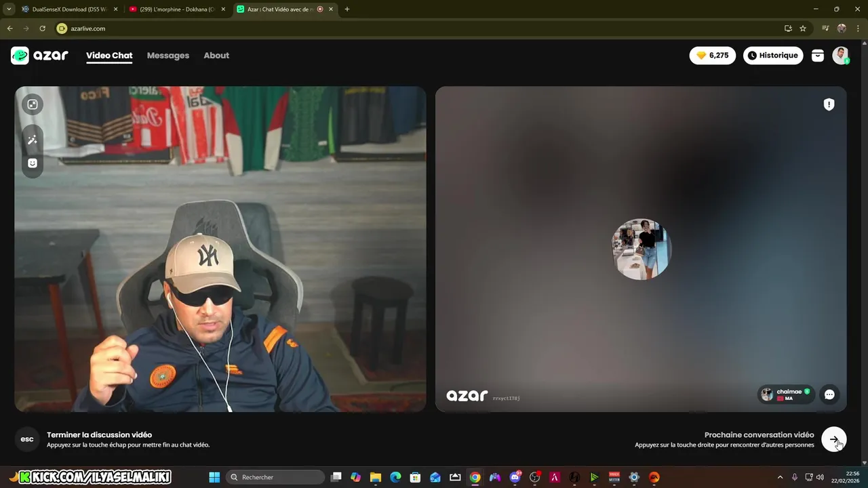Go back in browser history
Viewport: 868px width, 488px height.
(10, 28)
